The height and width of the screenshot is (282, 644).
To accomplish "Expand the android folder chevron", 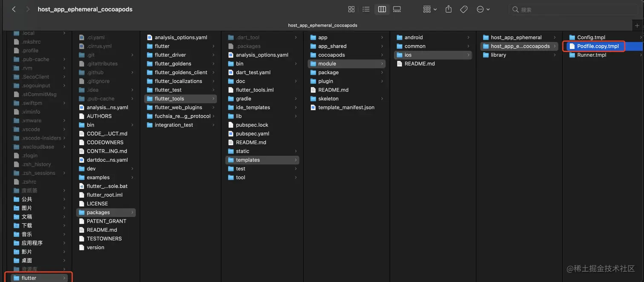I will tap(469, 37).
